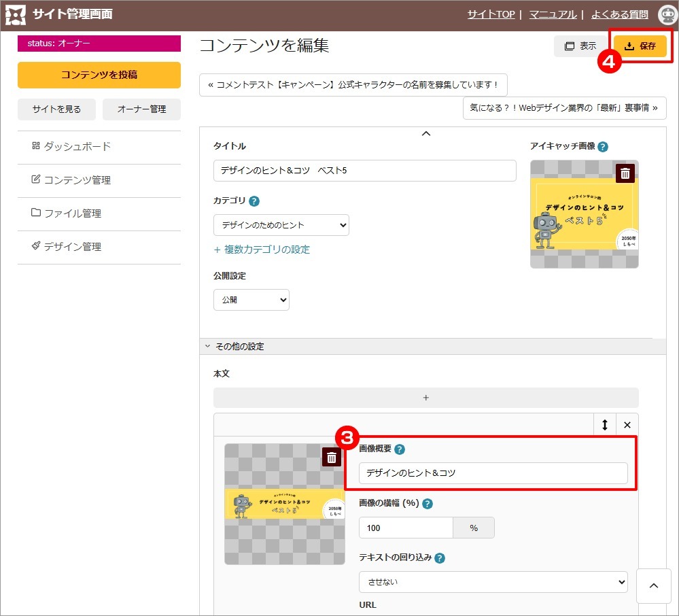Image resolution: width=679 pixels, height=616 pixels.
Task: Click the reorder arrows on image block
Action: coord(605,425)
